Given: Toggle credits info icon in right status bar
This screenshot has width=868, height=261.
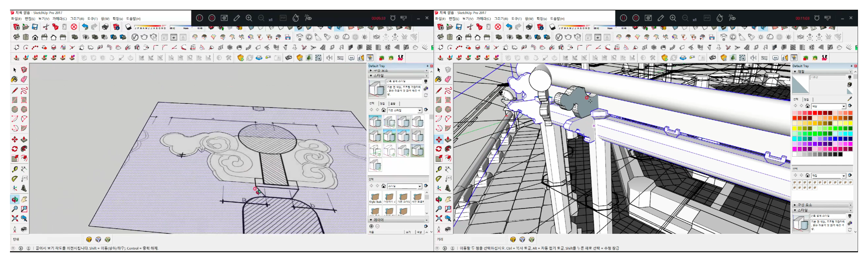Looking at the screenshot, I should click(x=445, y=248).
